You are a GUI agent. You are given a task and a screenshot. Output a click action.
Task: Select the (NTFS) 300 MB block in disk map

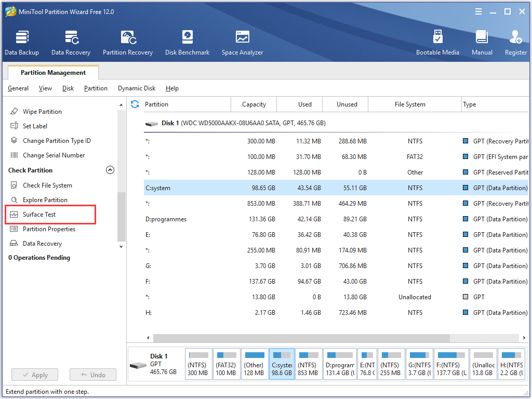coord(198,364)
